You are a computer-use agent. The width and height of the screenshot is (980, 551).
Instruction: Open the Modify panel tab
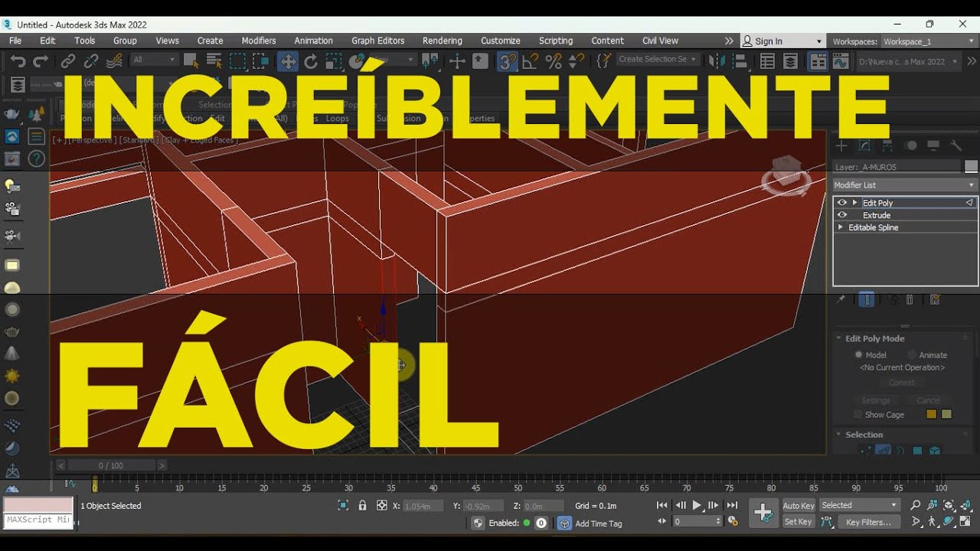pyautogui.click(x=864, y=145)
